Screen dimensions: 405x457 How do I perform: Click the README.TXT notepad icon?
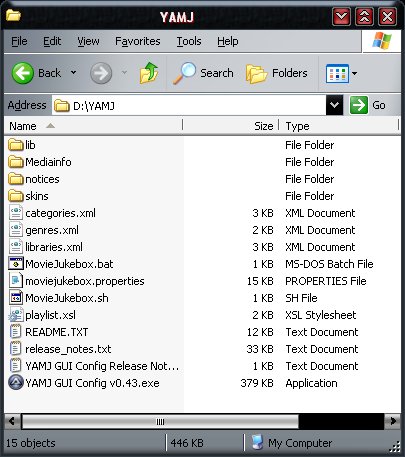[16, 332]
